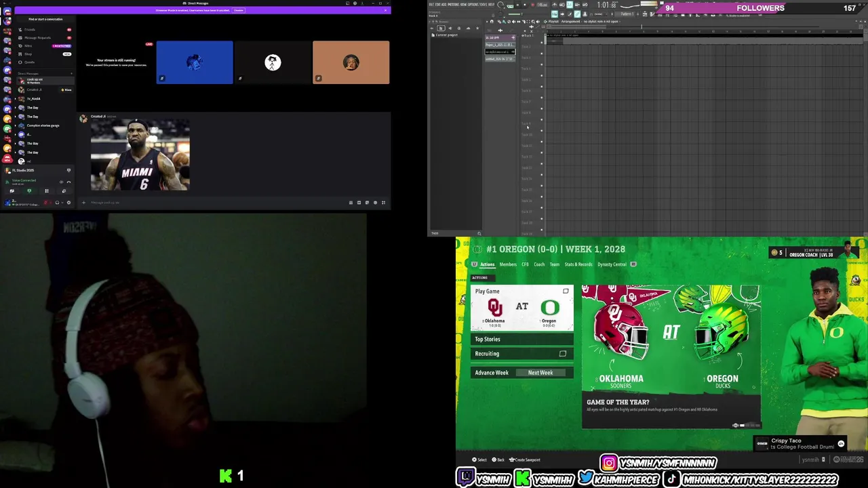Toggle Discord camera in voice panel
Viewport: 868px width, 488px height.
(12, 191)
